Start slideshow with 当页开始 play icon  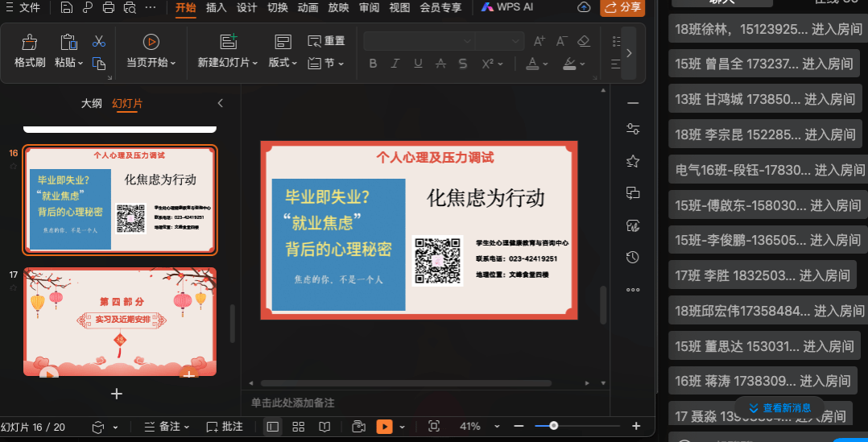pyautogui.click(x=151, y=42)
